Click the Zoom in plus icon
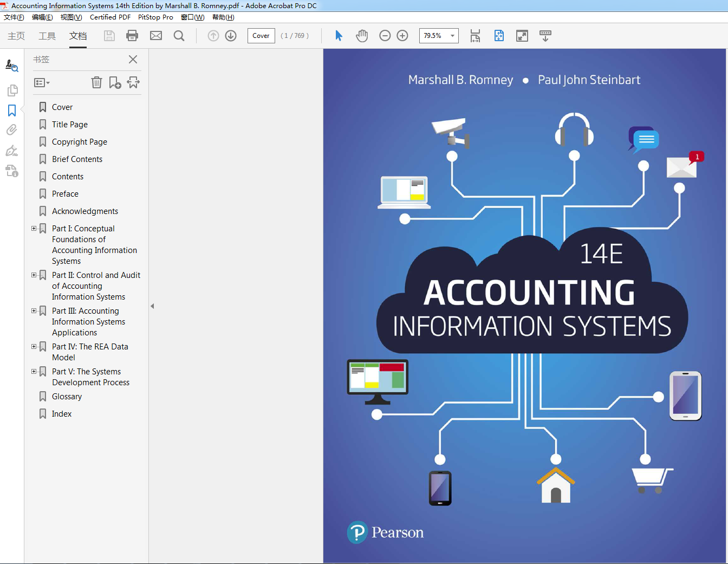Viewport: 728px width, 564px height. pyautogui.click(x=402, y=36)
